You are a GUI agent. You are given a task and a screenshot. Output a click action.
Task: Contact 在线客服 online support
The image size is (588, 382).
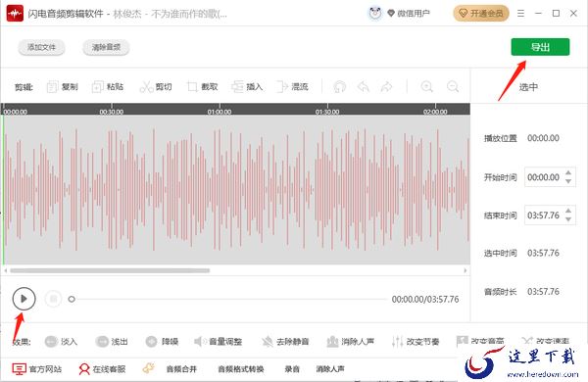pos(102,369)
